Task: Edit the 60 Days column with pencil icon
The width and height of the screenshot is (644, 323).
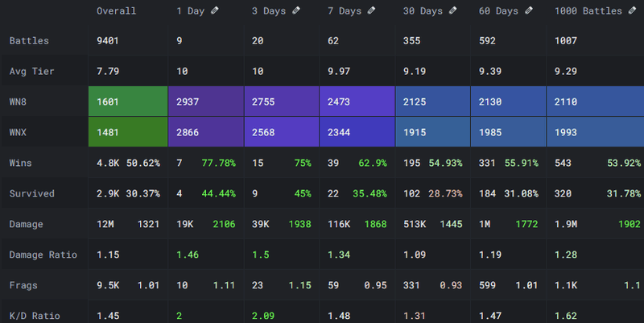Action: pyautogui.click(x=529, y=11)
